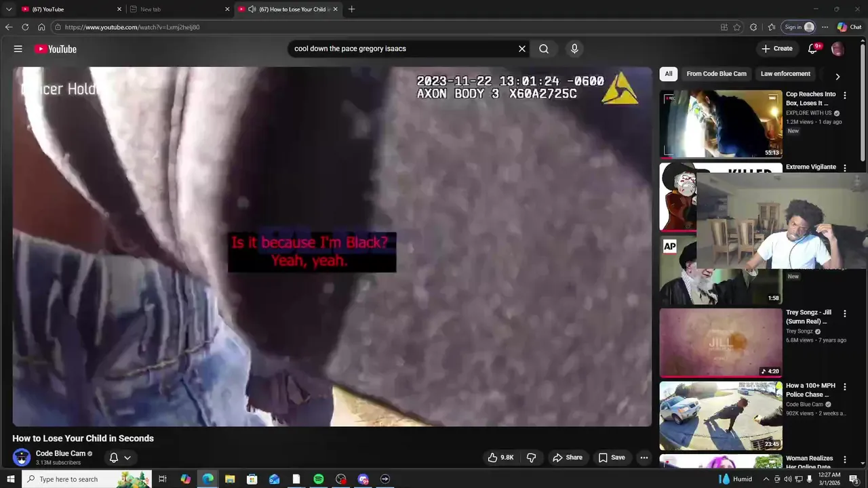Run search with the magnifier button
This screenshot has width=868, height=488.
pos(544,49)
